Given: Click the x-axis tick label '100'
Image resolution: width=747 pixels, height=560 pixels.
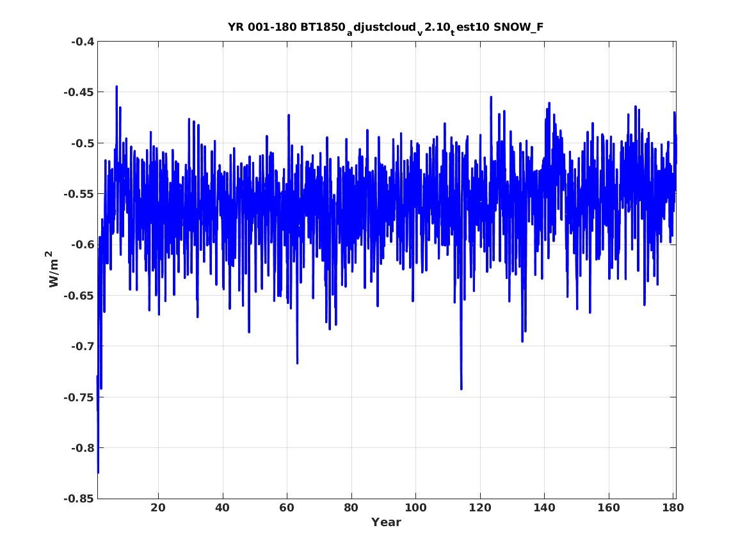Looking at the screenshot, I should (416, 508).
